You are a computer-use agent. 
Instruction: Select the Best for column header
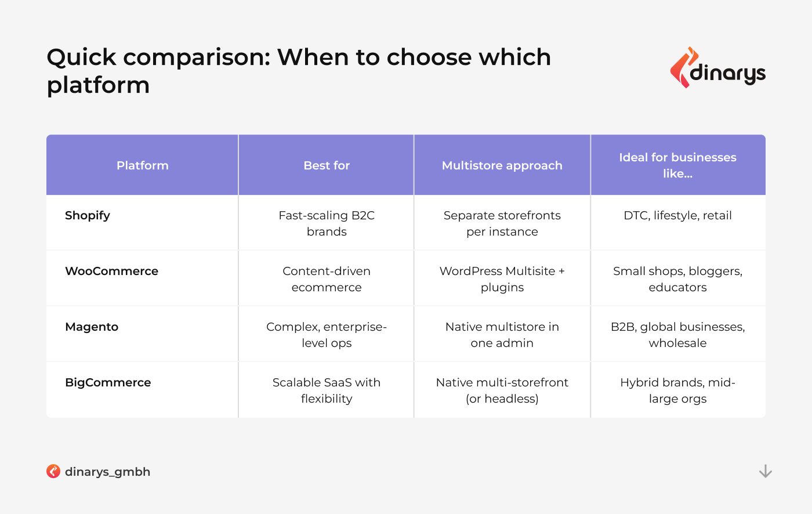tap(327, 165)
